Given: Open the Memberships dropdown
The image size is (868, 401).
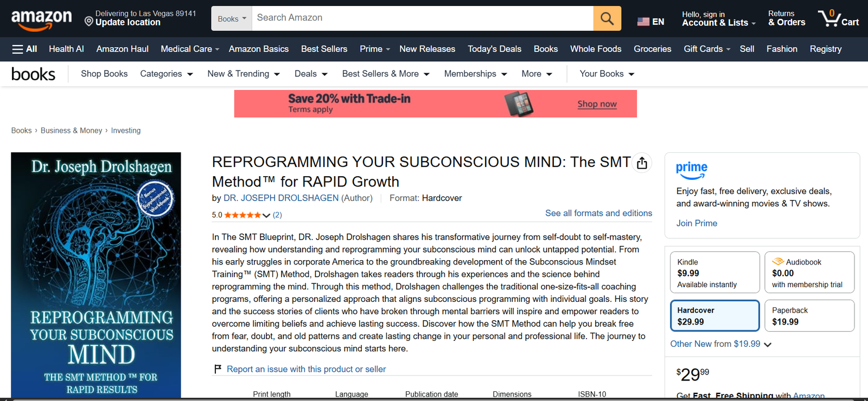Looking at the screenshot, I should click(475, 74).
